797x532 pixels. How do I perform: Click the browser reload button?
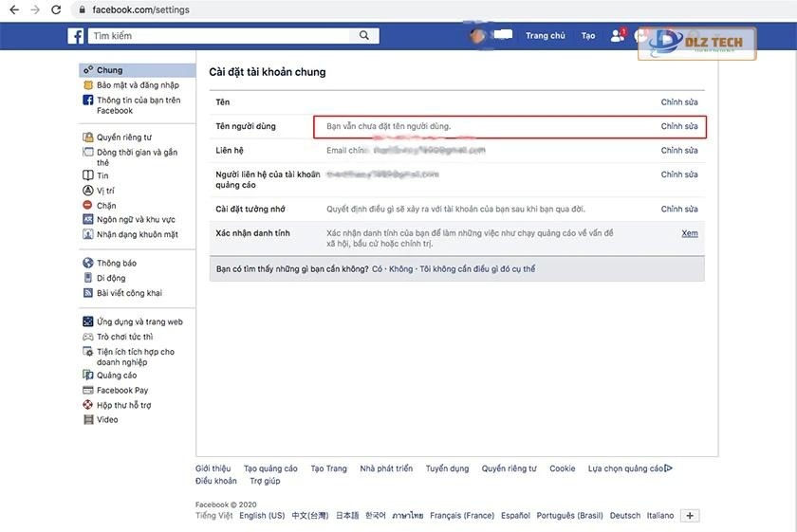tap(56, 9)
